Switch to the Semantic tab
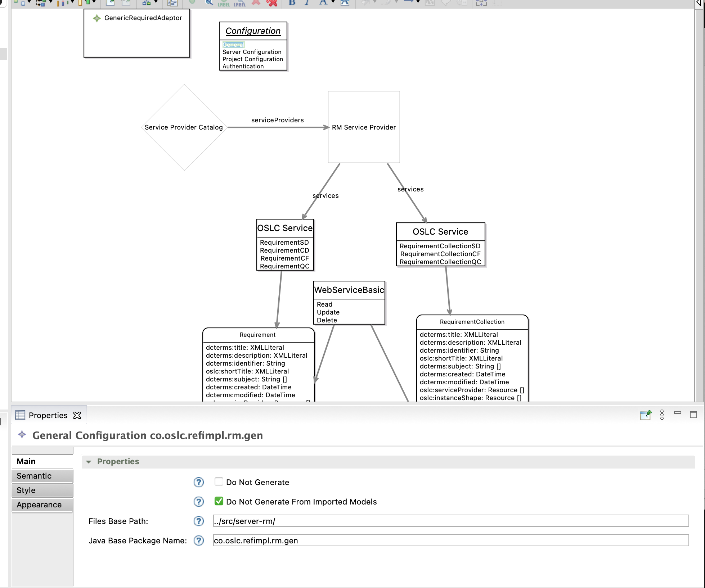This screenshot has width=705, height=588. coord(34,475)
